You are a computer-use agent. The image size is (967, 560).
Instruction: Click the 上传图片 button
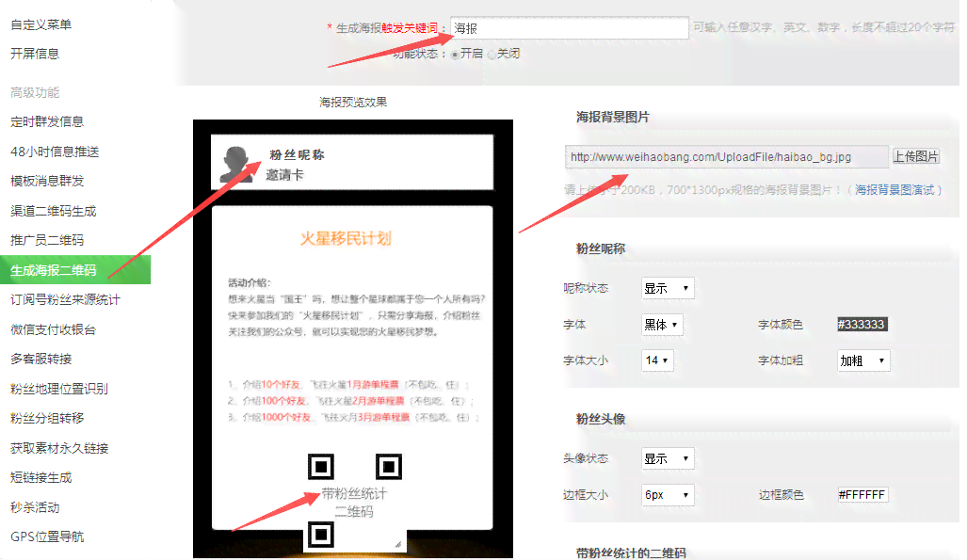coord(916,156)
